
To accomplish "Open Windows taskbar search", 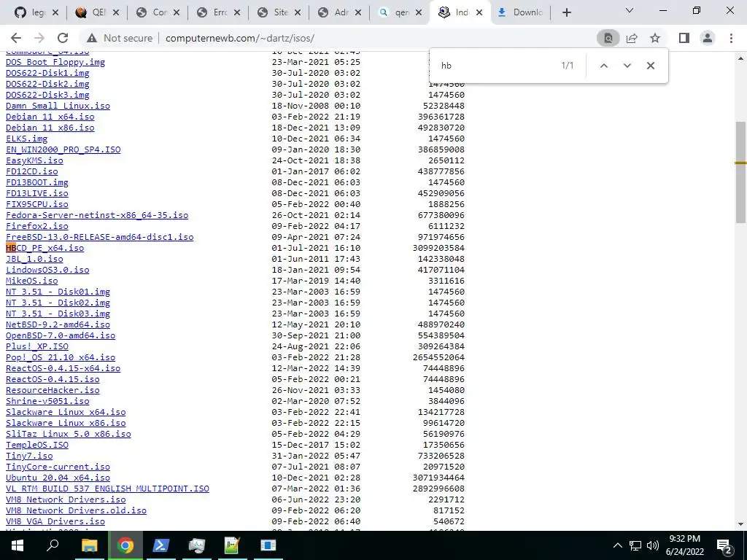I will click(x=53, y=545).
